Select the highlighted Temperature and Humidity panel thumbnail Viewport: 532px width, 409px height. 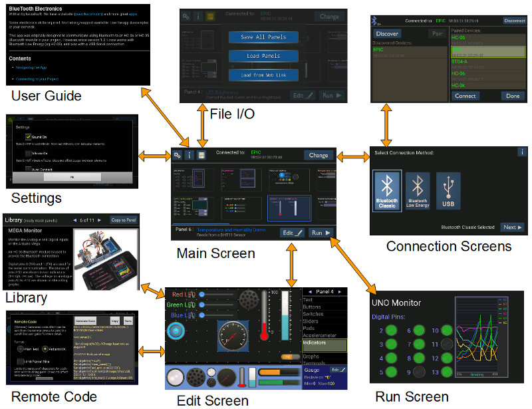[x=288, y=207]
